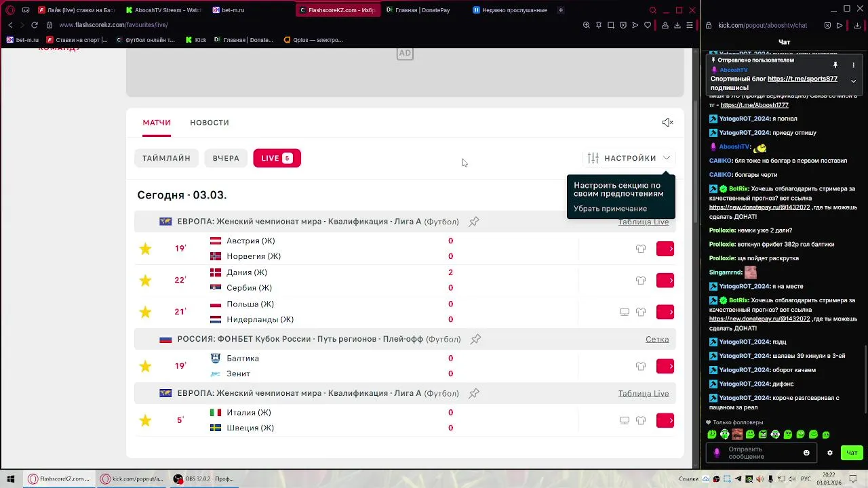Open browser downloads icon in main window
The image size is (868, 488).
pyautogui.click(x=677, y=25)
